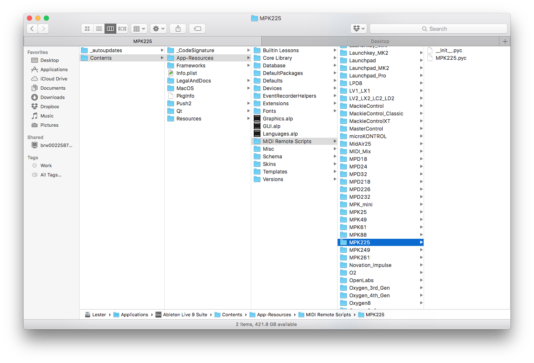Open Music in the sidebar
Screen dimensions: 534x363
point(47,116)
